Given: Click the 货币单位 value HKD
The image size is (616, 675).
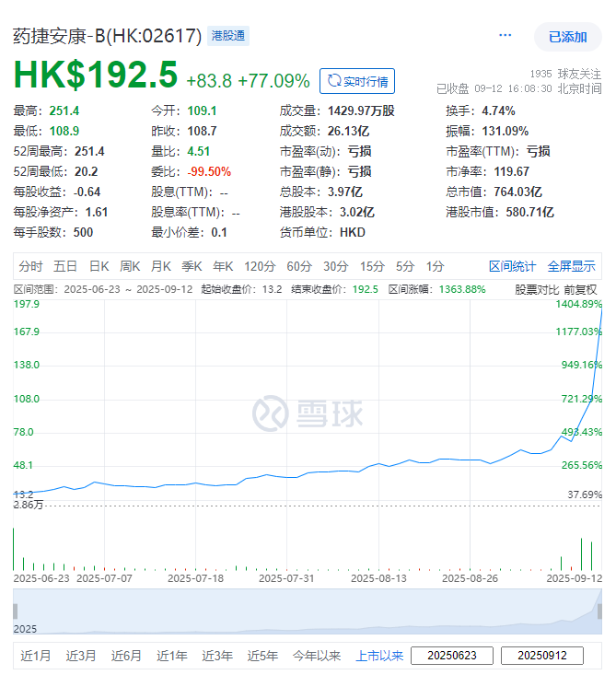Looking at the screenshot, I should (353, 232).
